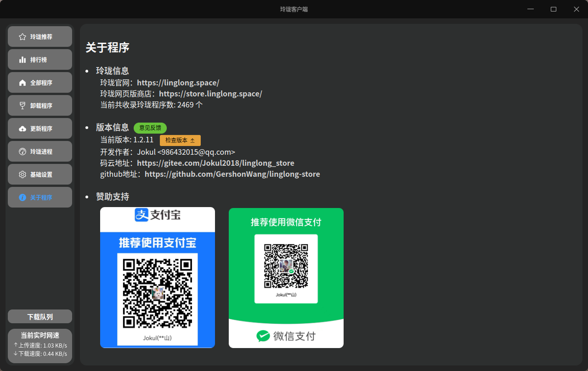588x371 pixels.
Task: Switch to the 排行榜 page
Action: coord(40,60)
